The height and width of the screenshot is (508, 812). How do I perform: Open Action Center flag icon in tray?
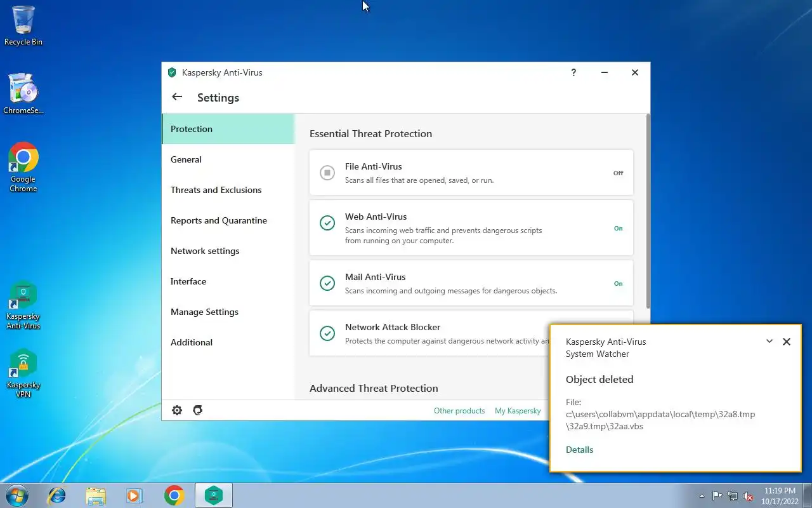click(717, 496)
